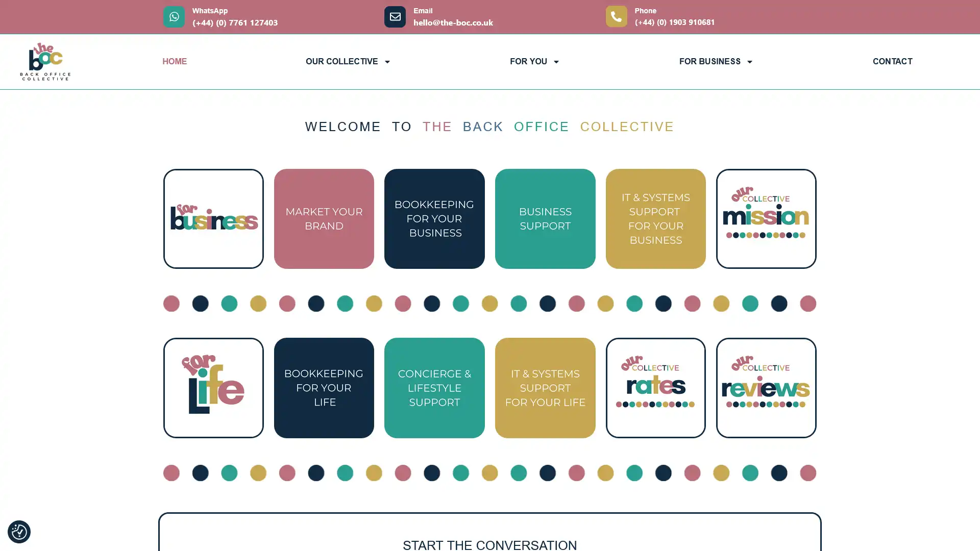Open the 'our collective rates' tile
This screenshot has width=980, height=551.
[655, 387]
